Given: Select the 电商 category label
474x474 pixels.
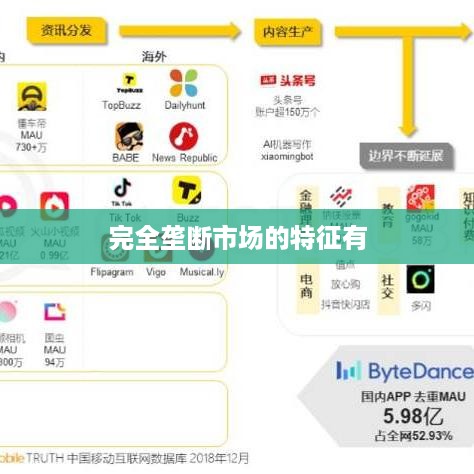Looking at the screenshot, I should (306, 286).
